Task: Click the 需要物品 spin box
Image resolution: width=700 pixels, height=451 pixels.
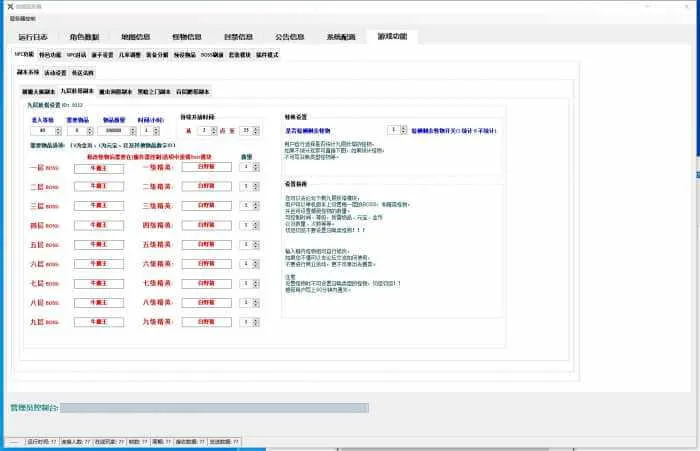Action: click(x=80, y=131)
